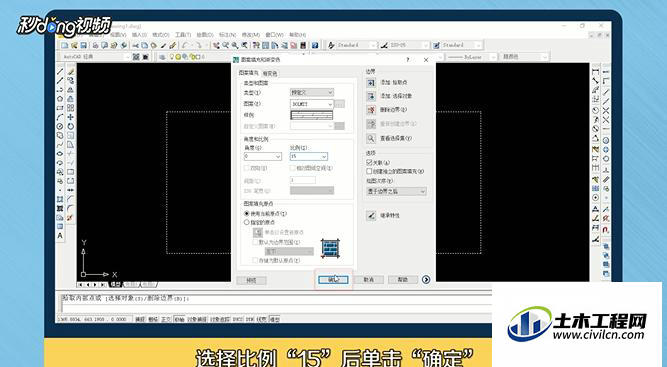The image size is (667, 367).
Task: Switch to the Hatch (图案填充) tab
Action: pyautogui.click(x=249, y=73)
